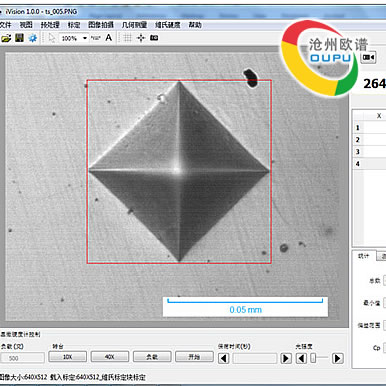Screen dimensions: 386x386
Task: Click the toolbar camera capture icon
Action: click(x=154, y=38)
